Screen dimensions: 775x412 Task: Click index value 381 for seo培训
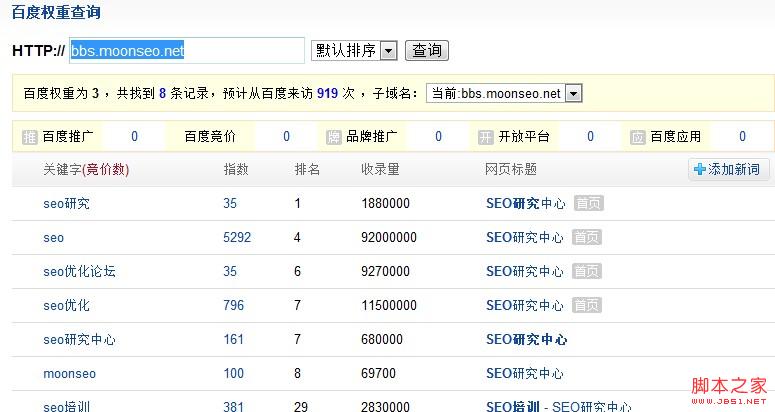click(233, 407)
